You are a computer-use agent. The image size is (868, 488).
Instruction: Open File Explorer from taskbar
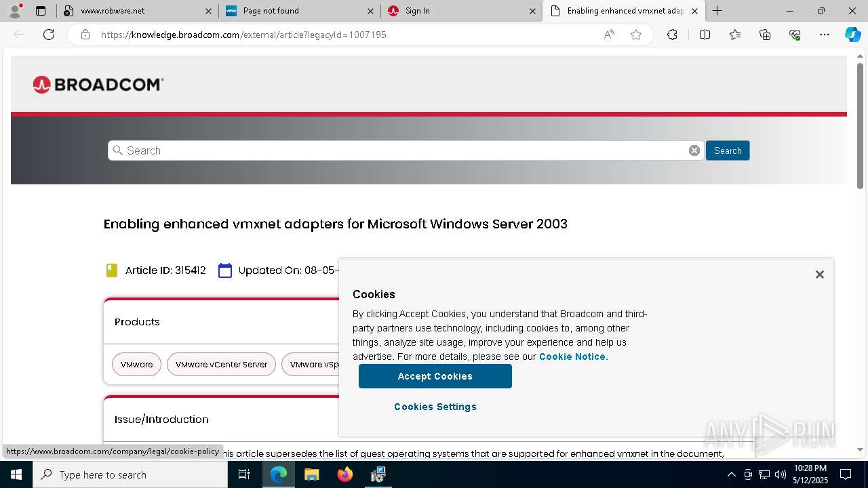(x=311, y=474)
